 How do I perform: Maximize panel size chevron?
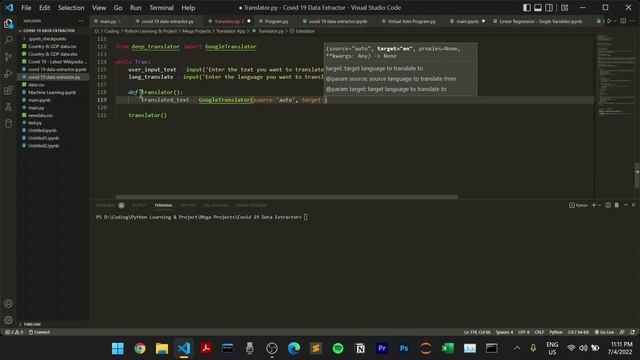626,205
